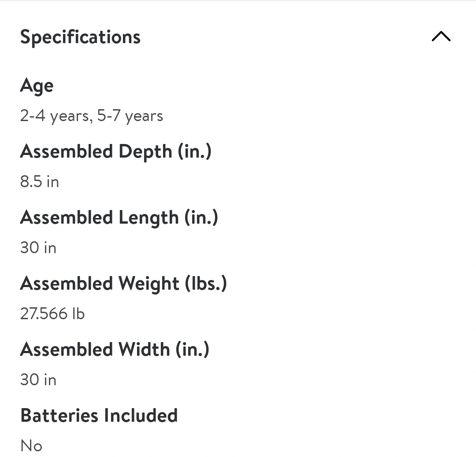Screen dimensions: 476x457
Task: Select the 30 in length value
Action: [x=38, y=248]
